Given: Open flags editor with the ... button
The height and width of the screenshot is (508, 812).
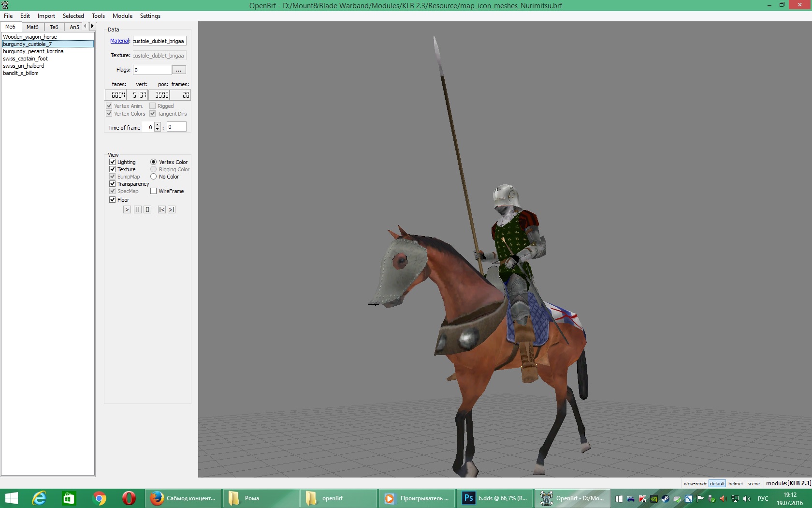Looking at the screenshot, I should 179,70.
